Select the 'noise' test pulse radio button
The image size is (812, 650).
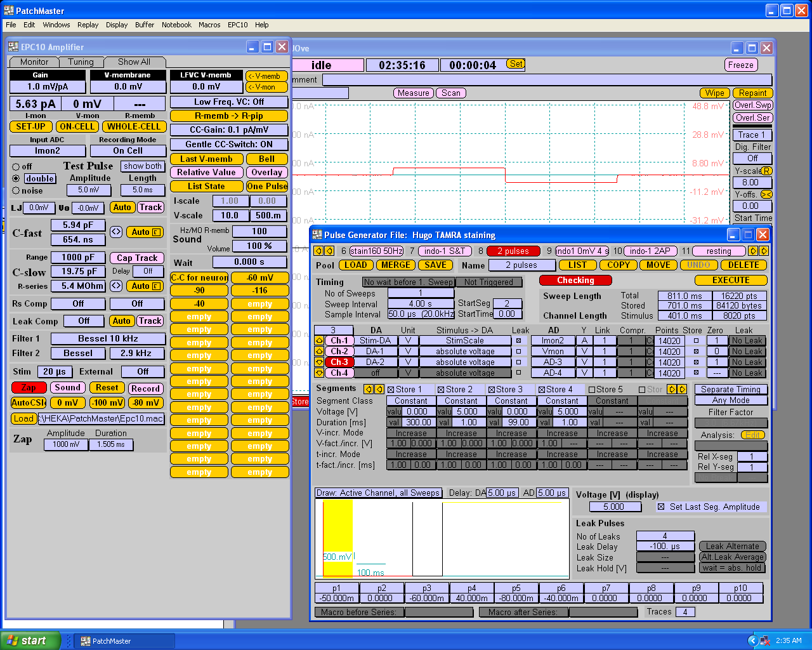click(16, 190)
